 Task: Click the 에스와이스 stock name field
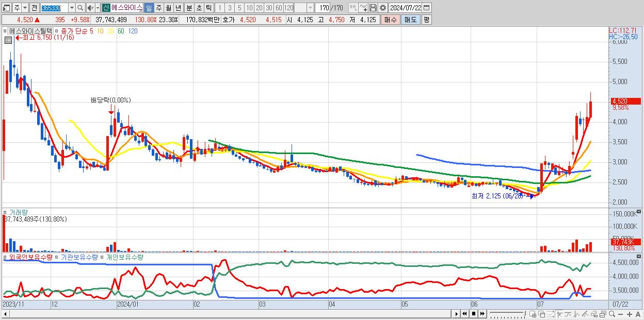pos(127,8)
